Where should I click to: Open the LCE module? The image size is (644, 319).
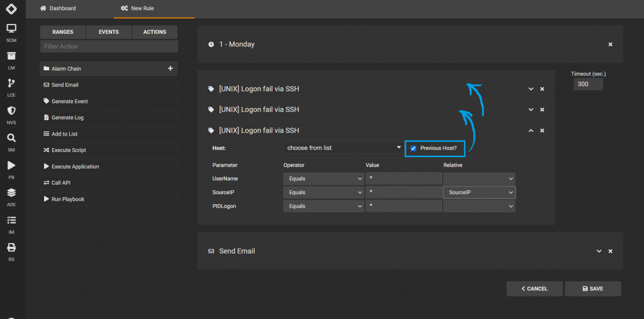(x=11, y=88)
